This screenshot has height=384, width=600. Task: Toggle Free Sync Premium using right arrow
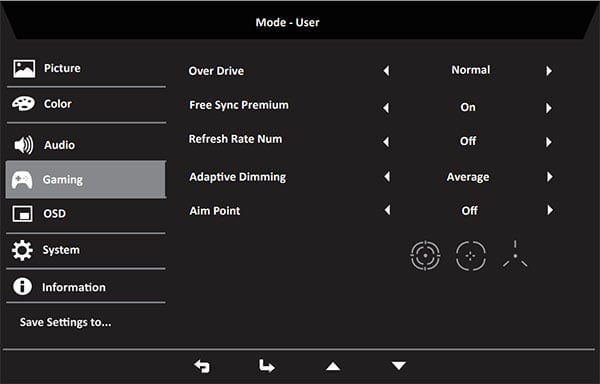[x=549, y=108]
